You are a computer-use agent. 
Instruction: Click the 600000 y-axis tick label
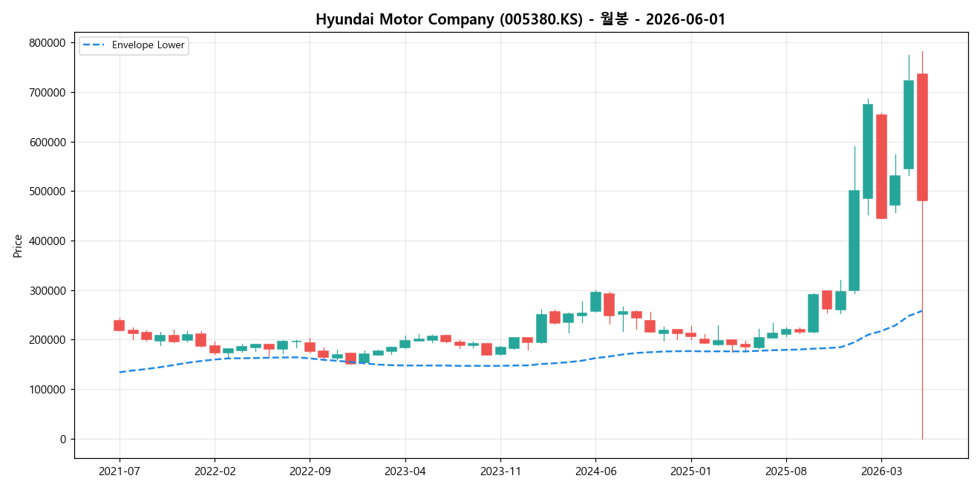coord(48,142)
